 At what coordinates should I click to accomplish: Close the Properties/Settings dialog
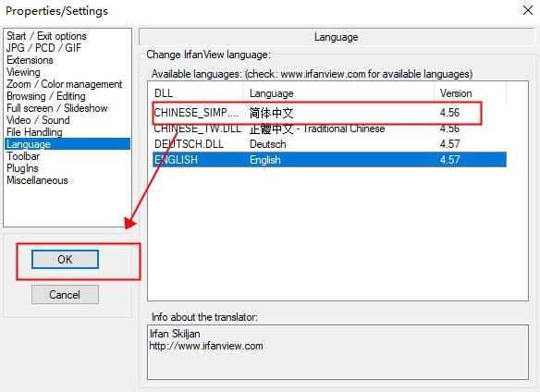coord(528,10)
